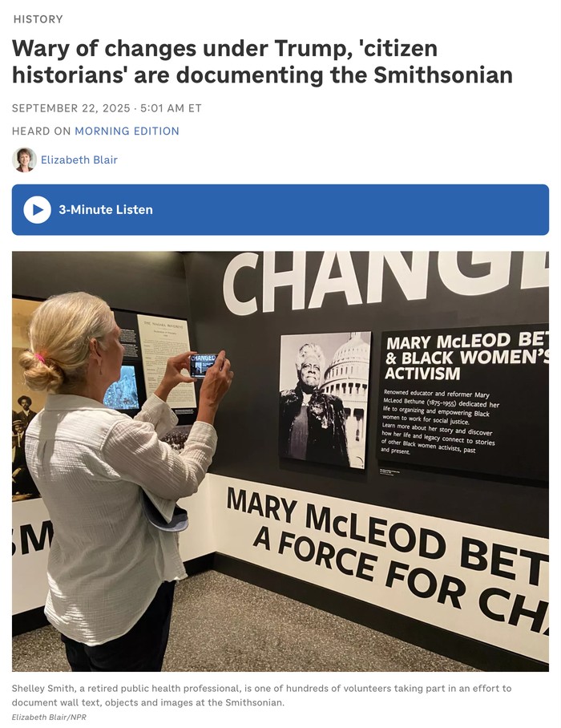Click the September 22, 2025 date text

pos(71,108)
